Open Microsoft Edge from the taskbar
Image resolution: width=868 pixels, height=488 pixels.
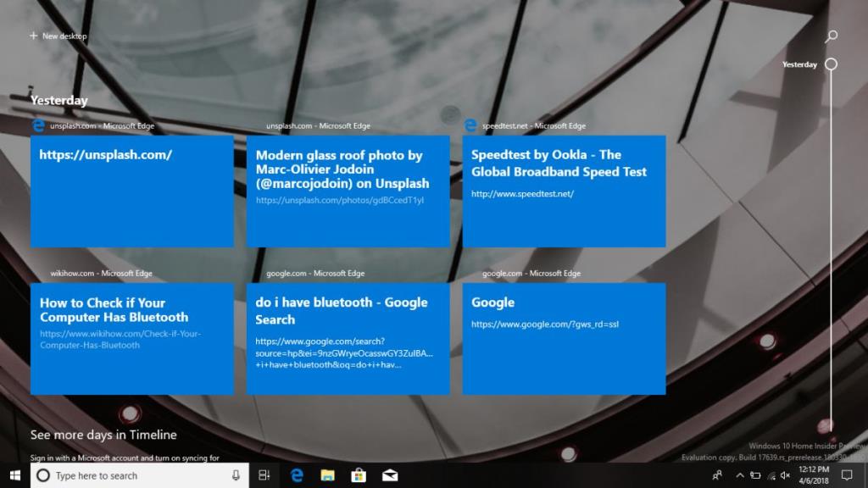(x=296, y=475)
